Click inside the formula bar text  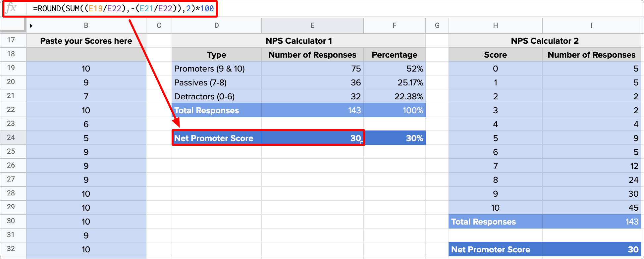pyautogui.click(x=123, y=9)
